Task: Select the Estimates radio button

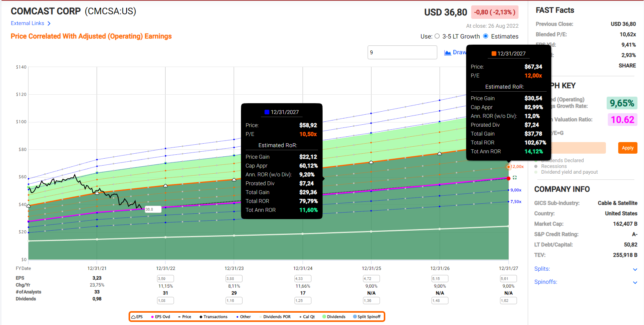Action: point(486,36)
